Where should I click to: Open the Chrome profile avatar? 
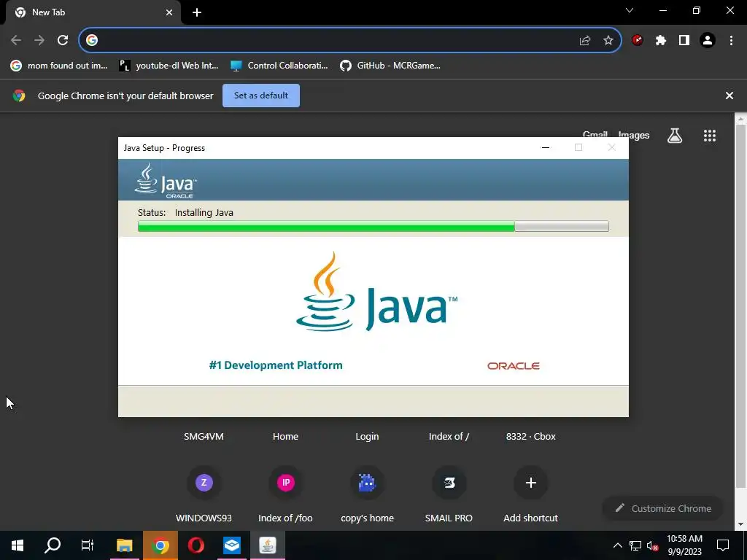click(708, 41)
